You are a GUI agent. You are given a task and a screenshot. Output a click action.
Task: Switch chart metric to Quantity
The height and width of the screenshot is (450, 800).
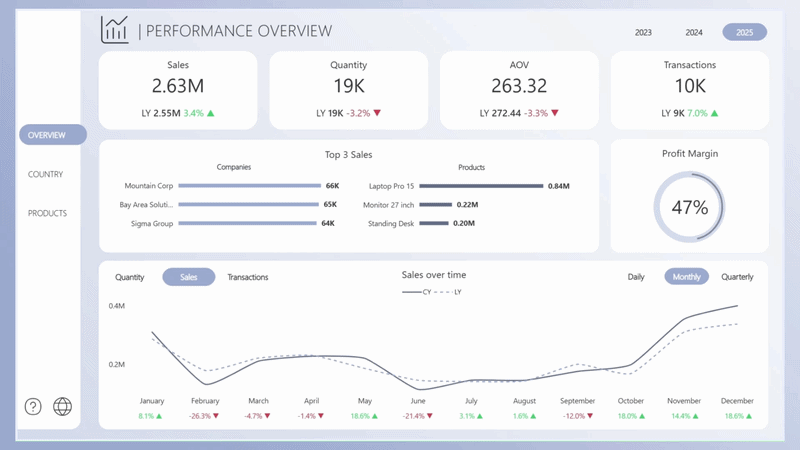pyautogui.click(x=130, y=277)
